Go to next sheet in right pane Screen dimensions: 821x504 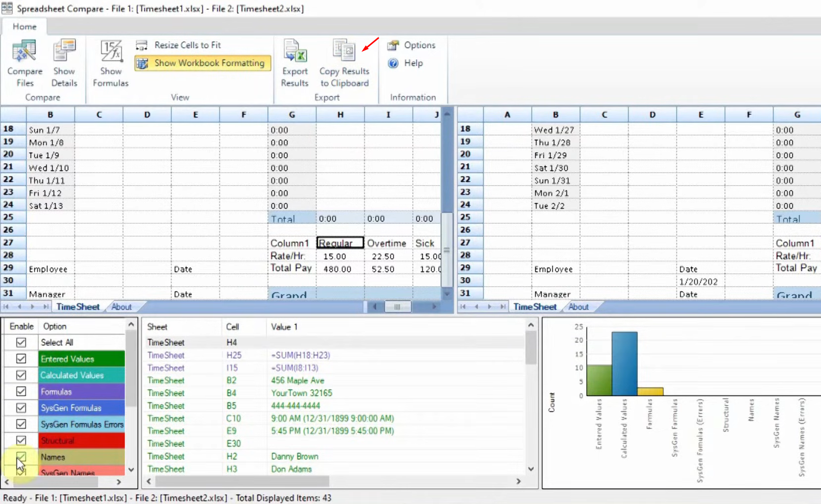pos(490,307)
